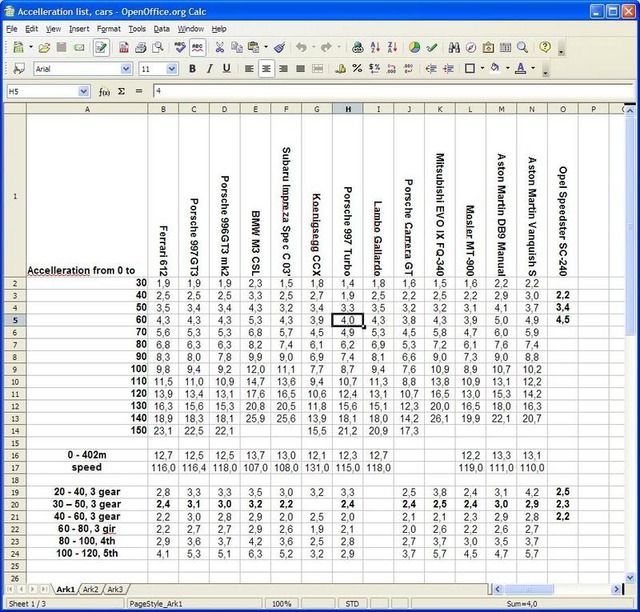Open the Tools menu
Screen dimensions: 640x612
137,29
